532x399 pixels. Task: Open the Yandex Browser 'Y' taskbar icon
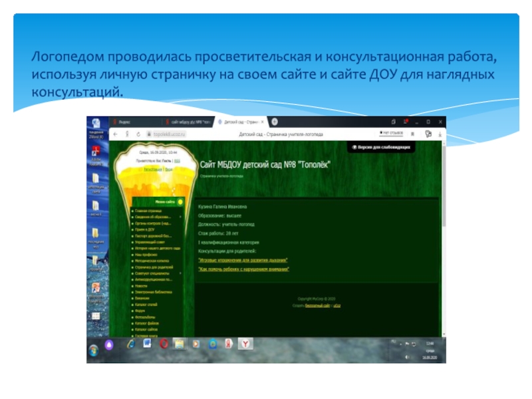[x=245, y=344]
